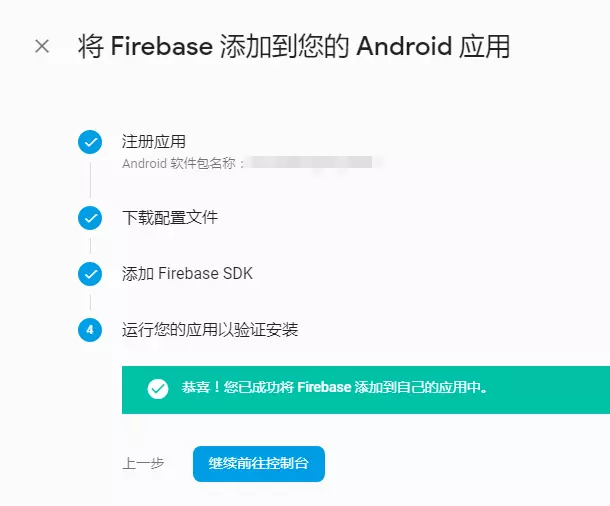Click the step 4 number circle

click(90, 330)
